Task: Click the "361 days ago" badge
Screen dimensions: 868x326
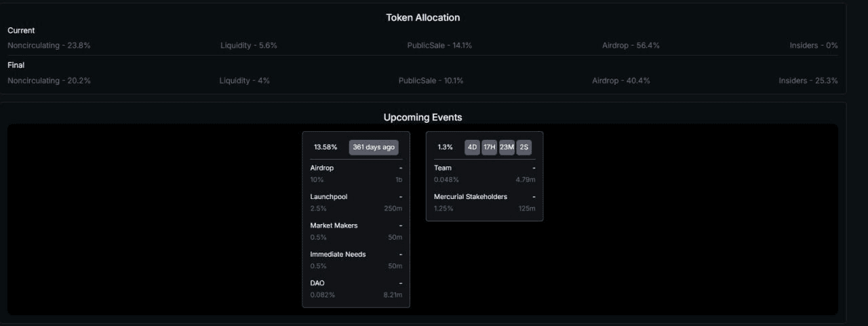Action: point(374,147)
